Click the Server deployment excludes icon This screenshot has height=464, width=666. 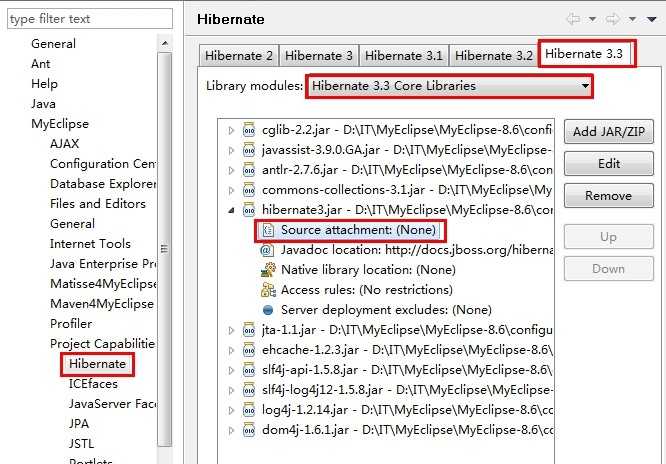click(268, 310)
